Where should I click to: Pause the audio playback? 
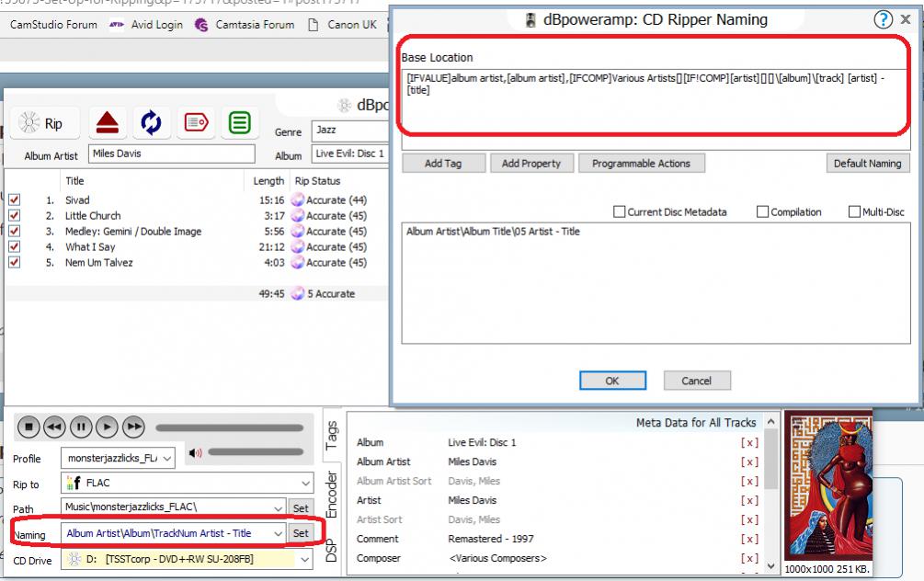[x=81, y=427]
